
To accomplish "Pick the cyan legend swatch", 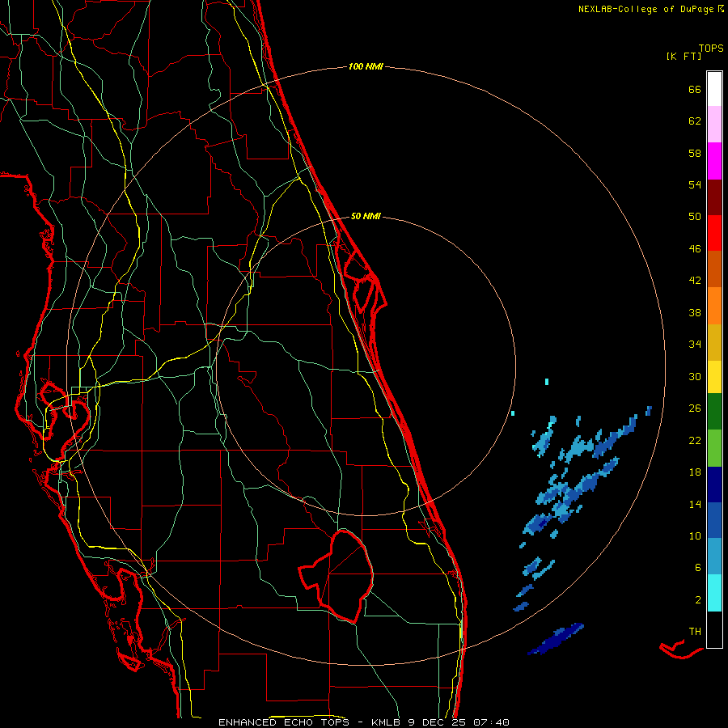I will [x=714, y=593].
